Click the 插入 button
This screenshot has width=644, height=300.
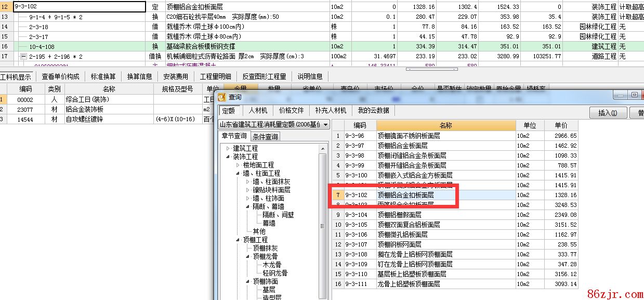(607, 112)
